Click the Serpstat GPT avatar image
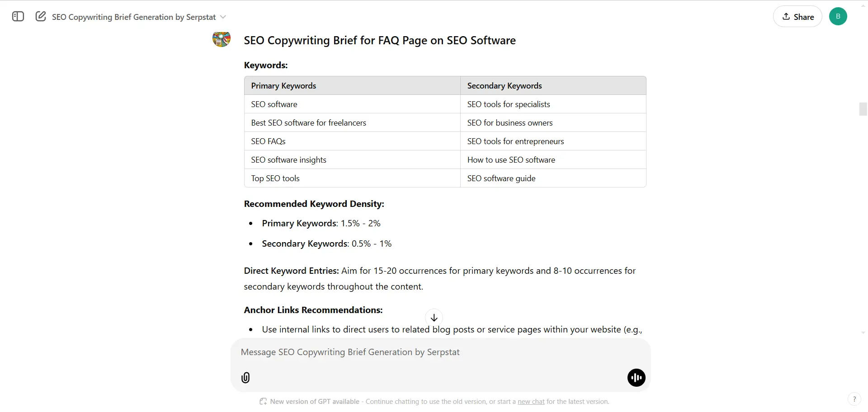 [222, 40]
